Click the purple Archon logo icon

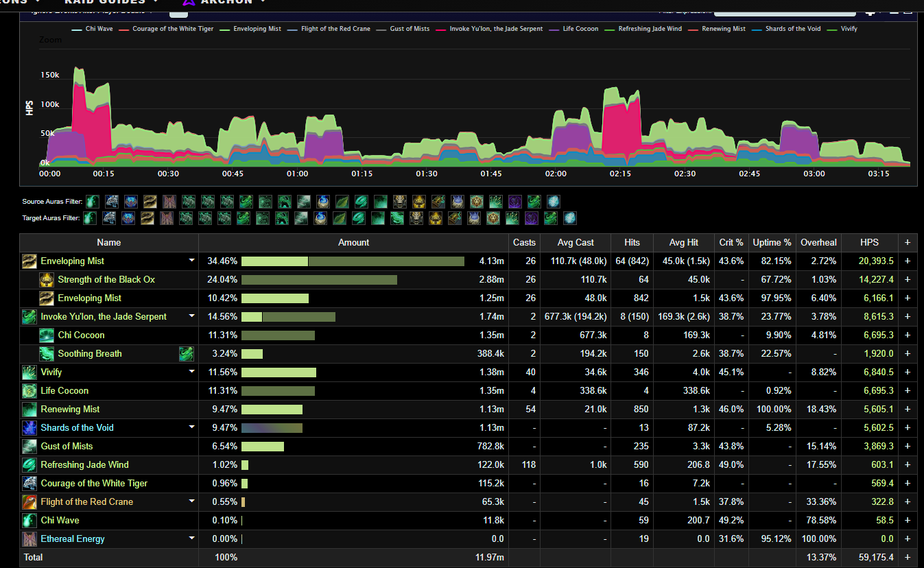click(x=189, y=2)
